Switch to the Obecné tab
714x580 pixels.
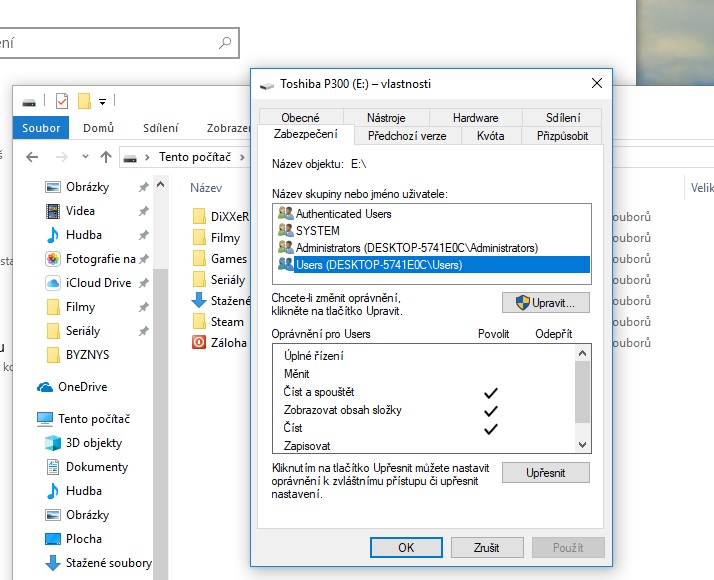(x=301, y=117)
